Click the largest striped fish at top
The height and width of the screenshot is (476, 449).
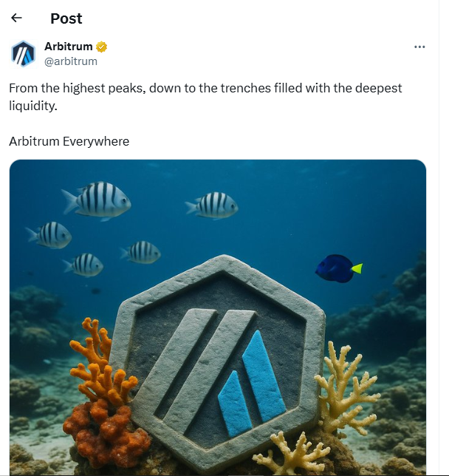(97, 200)
